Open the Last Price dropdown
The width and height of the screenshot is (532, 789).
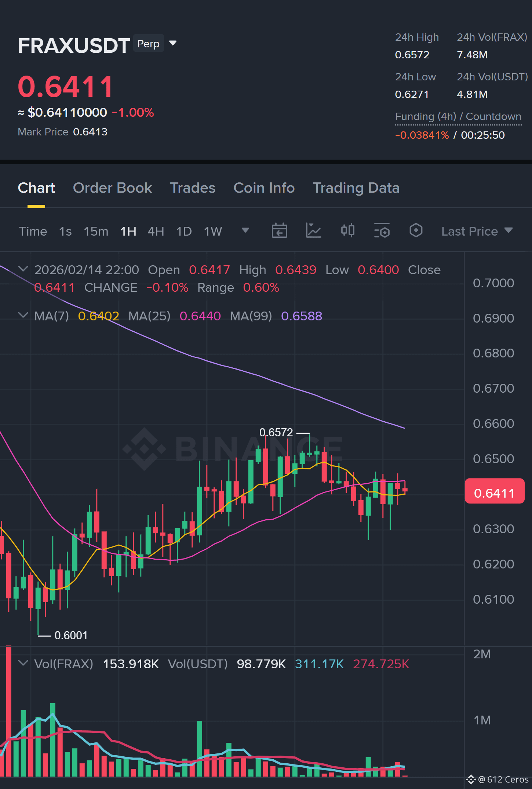477,231
